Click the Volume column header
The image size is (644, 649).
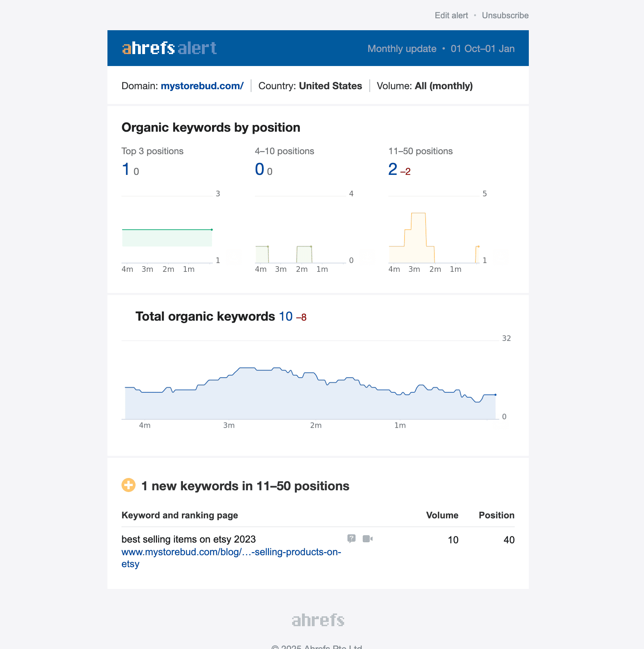[442, 515]
